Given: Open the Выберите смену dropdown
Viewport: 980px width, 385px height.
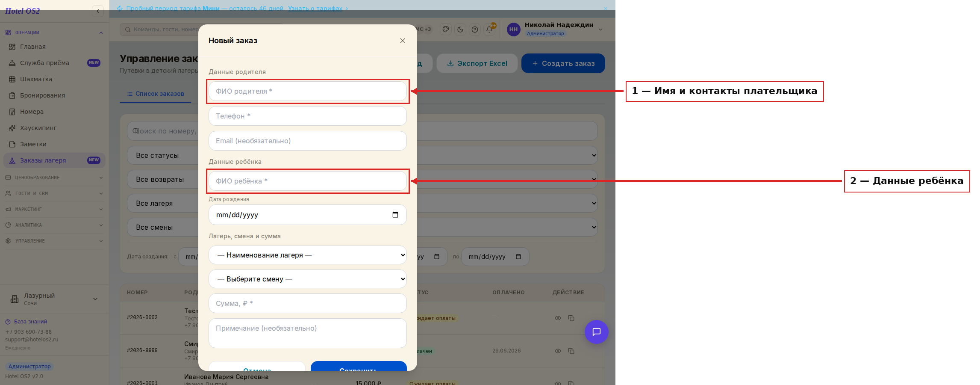Looking at the screenshot, I should point(307,279).
